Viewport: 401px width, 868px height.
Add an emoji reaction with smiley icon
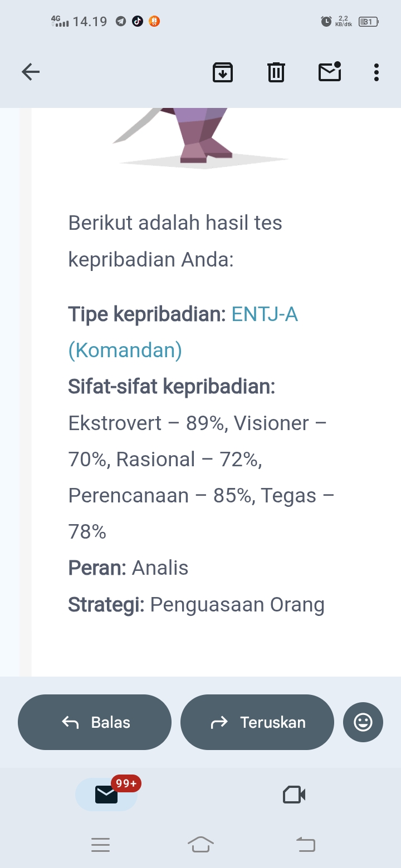[363, 722]
